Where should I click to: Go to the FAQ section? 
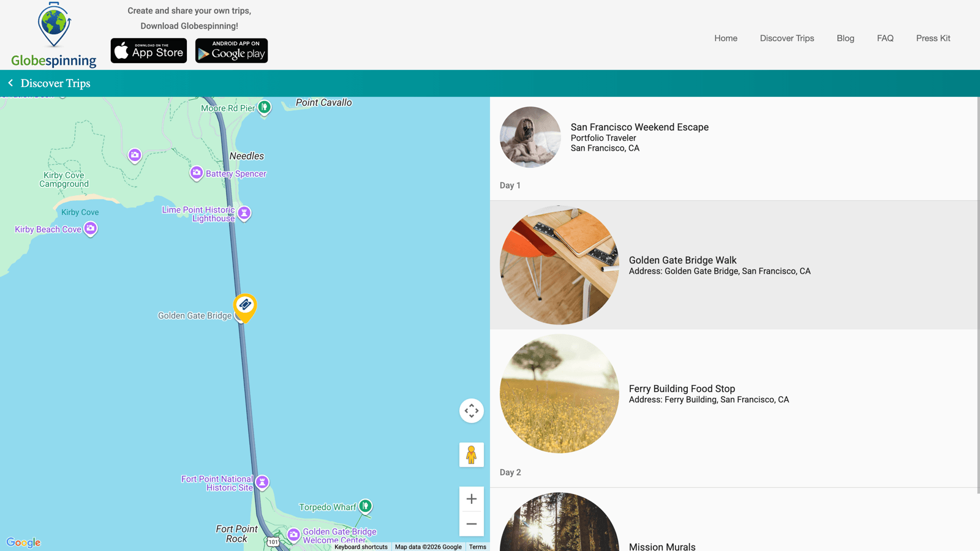point(885,38)
